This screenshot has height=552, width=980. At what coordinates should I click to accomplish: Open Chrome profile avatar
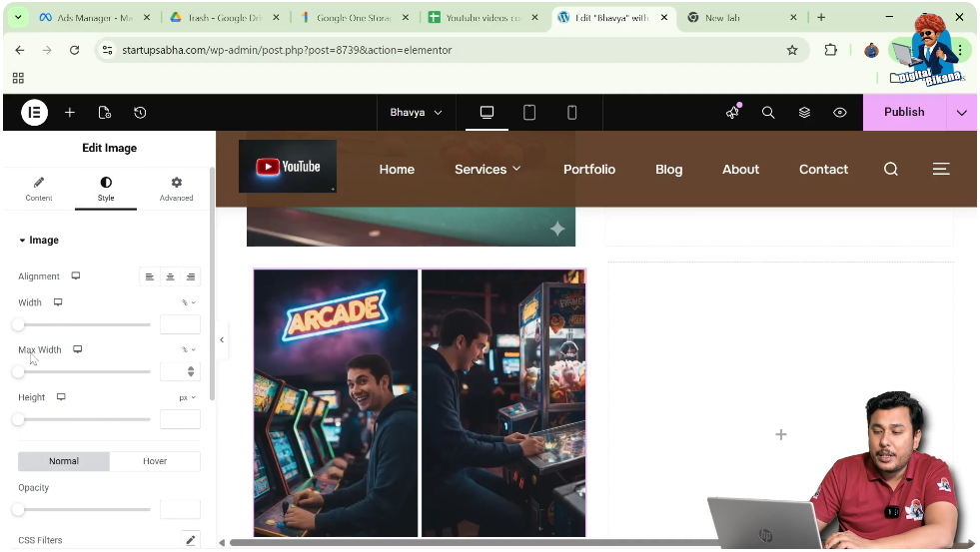point(871,51)
